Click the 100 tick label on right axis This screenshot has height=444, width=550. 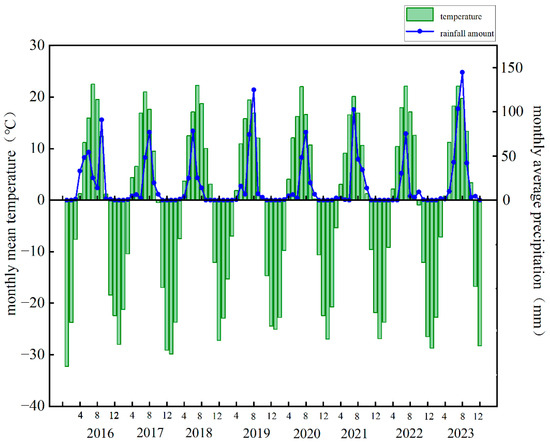(514, 112)
